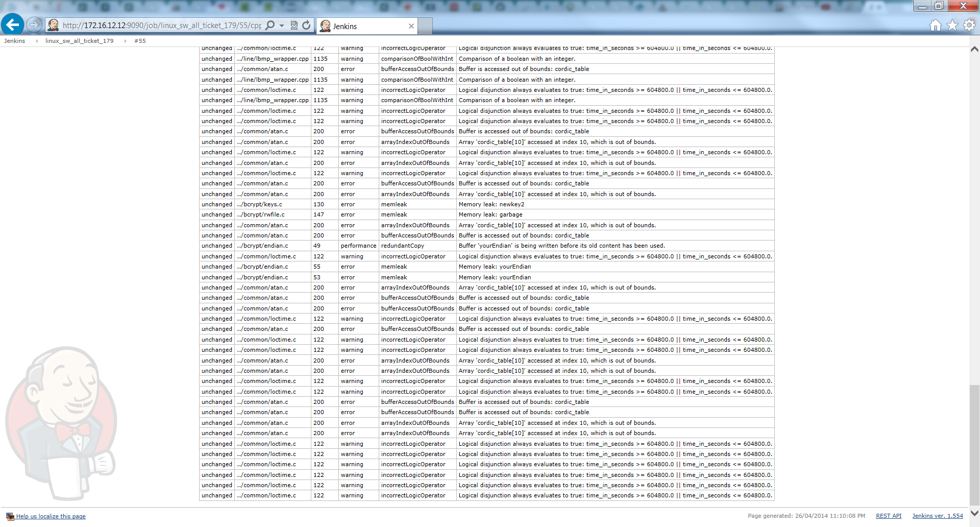Expand the address bar autocomplete dropdown arrow
The image size is (980, 527).
282,26
